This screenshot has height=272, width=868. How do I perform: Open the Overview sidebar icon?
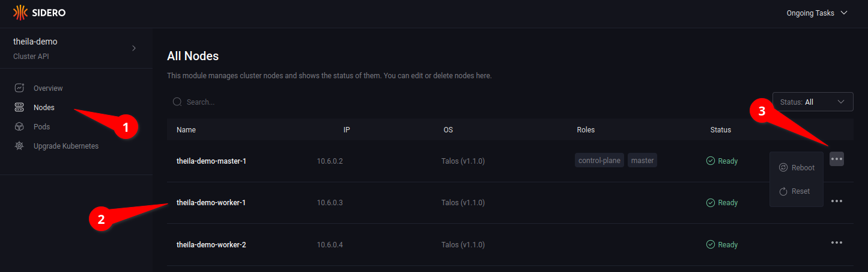pyautogui.click(x=19, y=88)
